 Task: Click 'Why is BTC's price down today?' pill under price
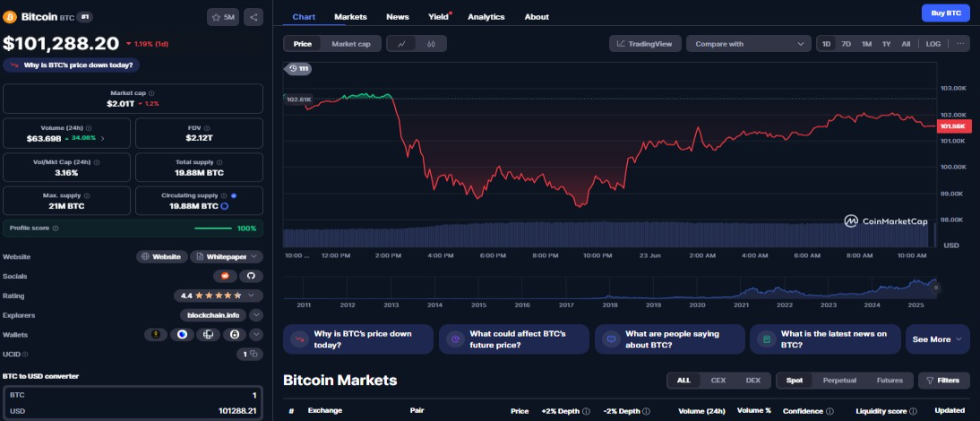coord(72,65)
